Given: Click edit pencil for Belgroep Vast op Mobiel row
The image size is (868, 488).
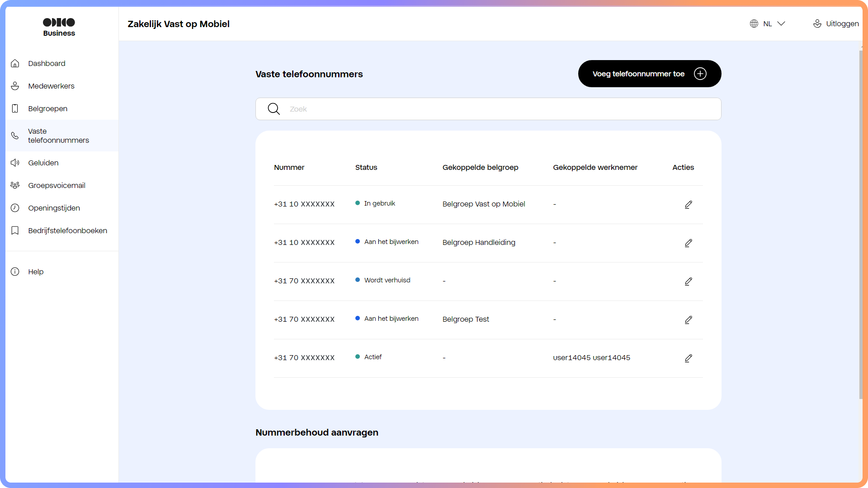Looking at the screenshot, I should pyautogui.click(x=688, y=205).
